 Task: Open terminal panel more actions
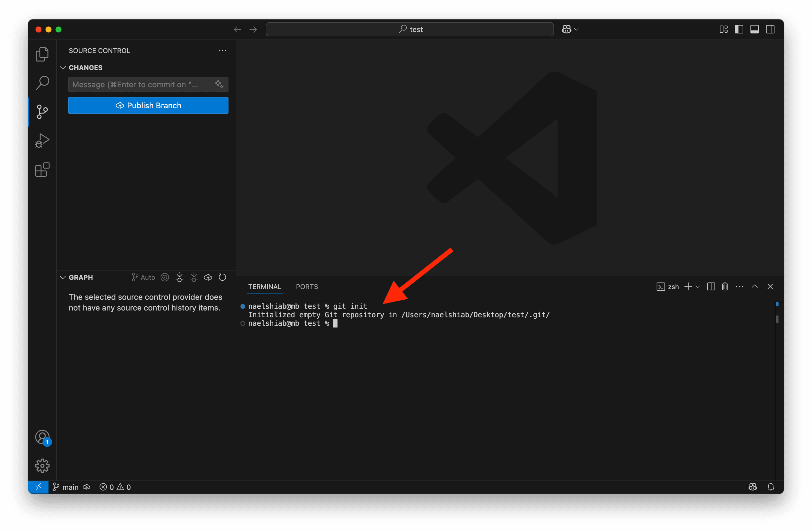click(x=740, y=287)
